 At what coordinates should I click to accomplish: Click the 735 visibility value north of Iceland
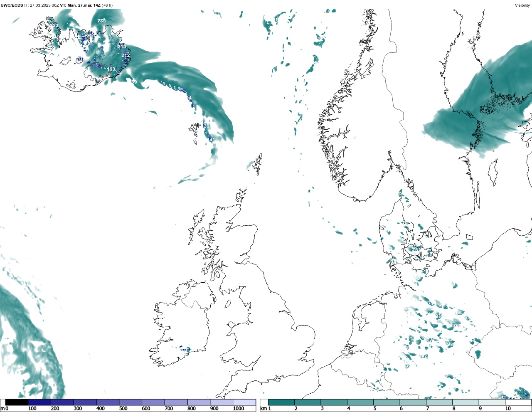point(101,21)
